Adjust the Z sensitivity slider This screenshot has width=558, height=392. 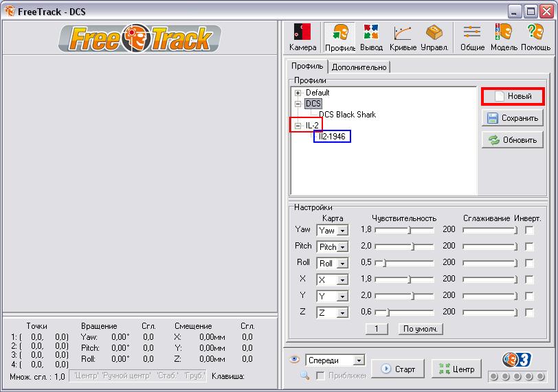pos(404,312)
